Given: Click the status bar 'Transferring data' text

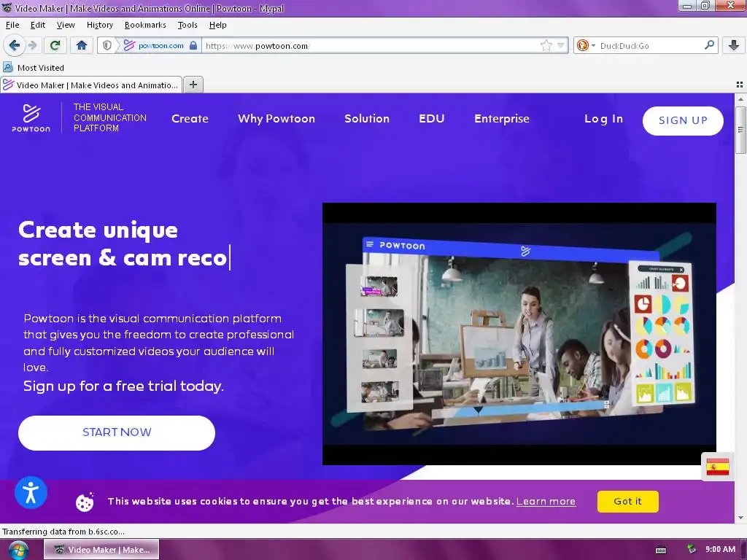Looking at the screenshot, I should pos(63,532).
